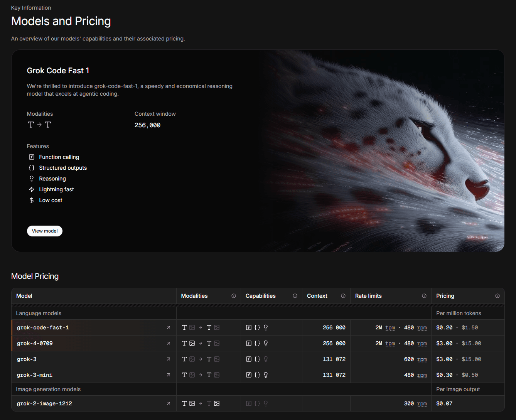Open grok-3-mini arrow link icon
516x420 pixels.
click(168, 375)
